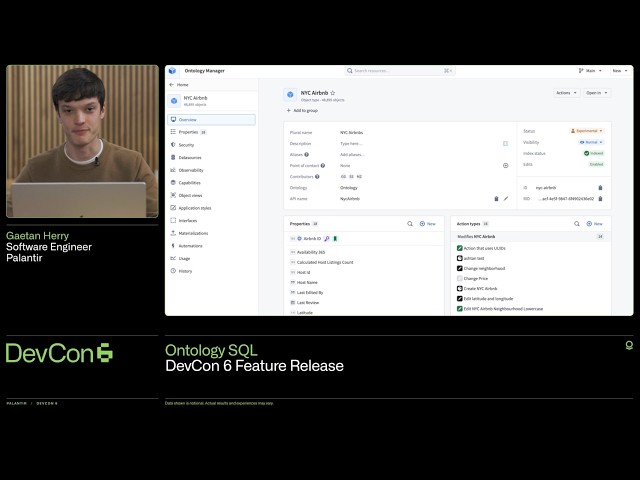This screenshot has width=640, height=480.
Task: Click the Application styles icon
Action: pyautogui.click(x=173, y=208)
